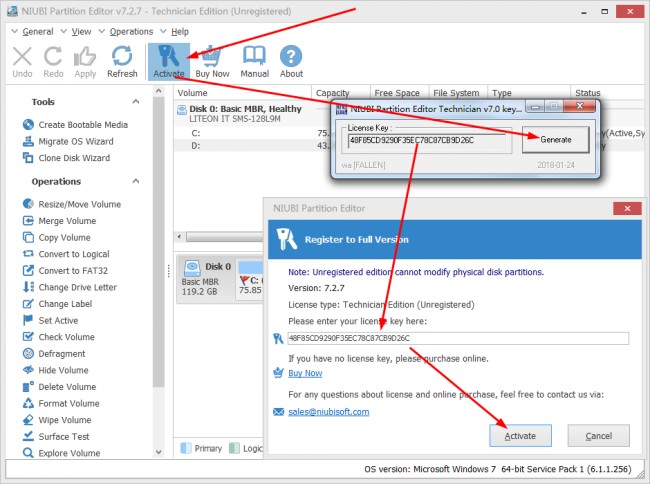Click Cancel in the register dialog
The width and height of the screenshot is (650, 484).
[599, 436]
